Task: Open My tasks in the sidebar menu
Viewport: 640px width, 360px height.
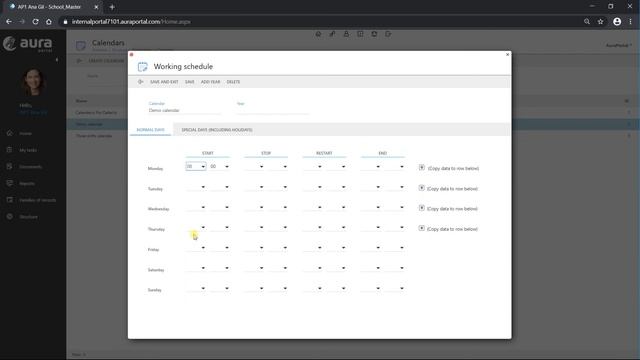Action: (x=28, y=150)
